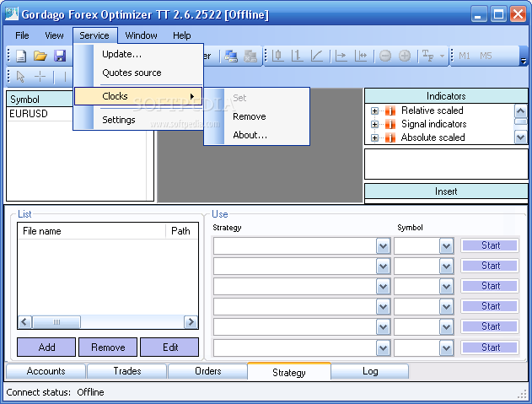Choose Update... from Service menu
Screen dimensions: 532x404
138,54
